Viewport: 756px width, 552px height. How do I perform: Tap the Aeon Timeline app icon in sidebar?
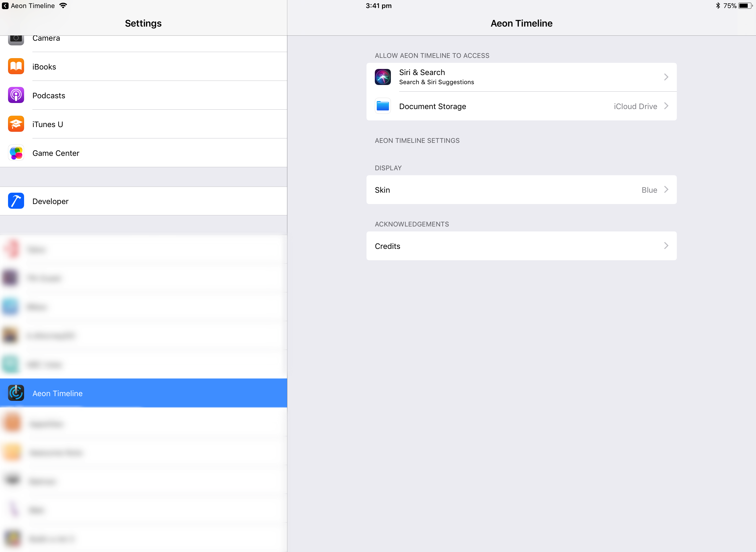(x=16, y=393)
